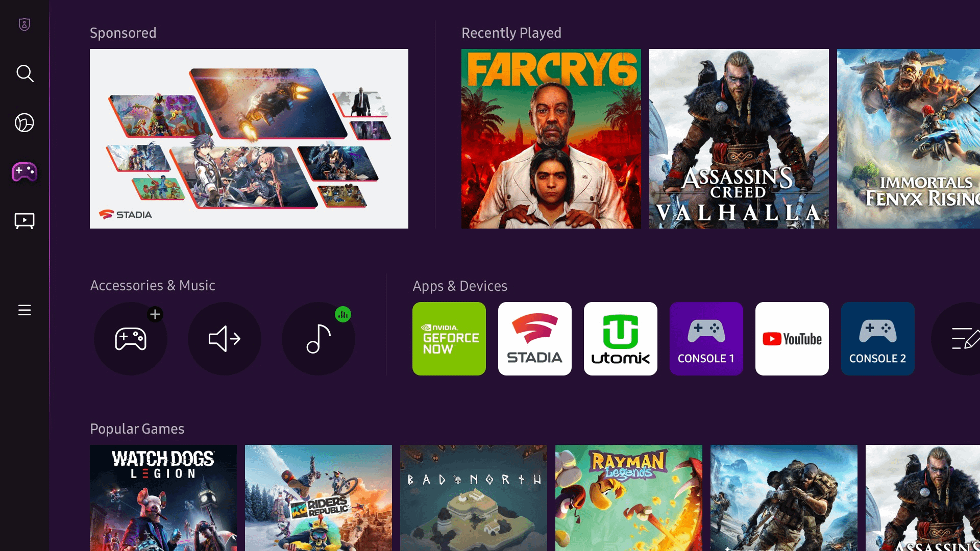The height and width of the screenshot is (551, 980).
Task: Open the controller accessory icon
Action: pos(131,338)
